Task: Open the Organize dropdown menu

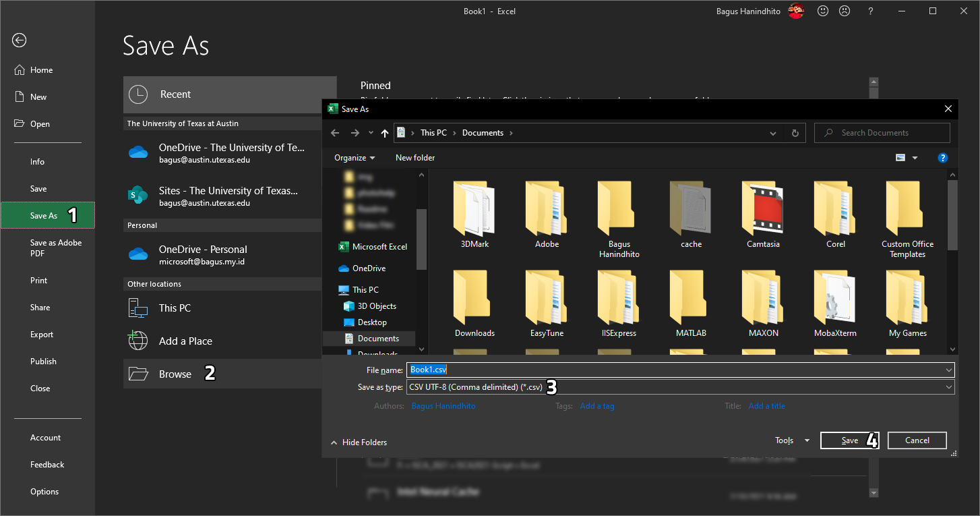Action: (355, 158)
